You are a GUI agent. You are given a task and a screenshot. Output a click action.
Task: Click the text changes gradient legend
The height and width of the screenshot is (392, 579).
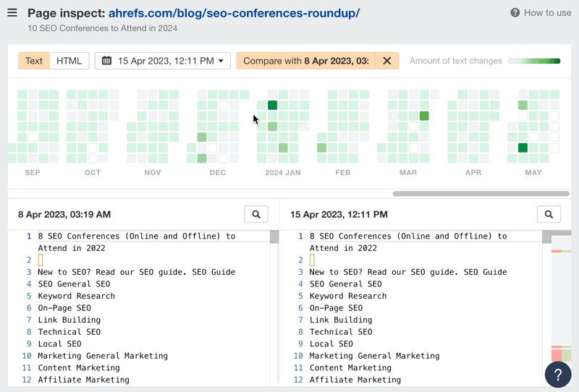point(534,61)
